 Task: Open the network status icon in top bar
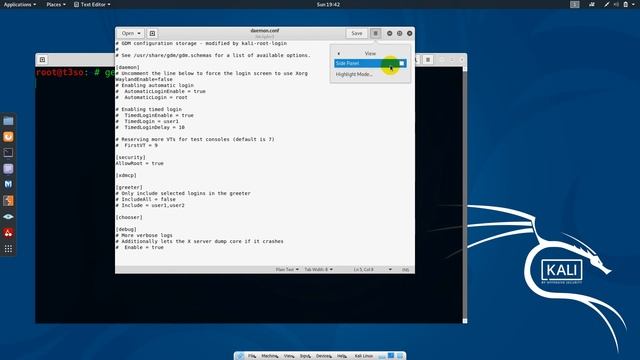pos(592,4)
